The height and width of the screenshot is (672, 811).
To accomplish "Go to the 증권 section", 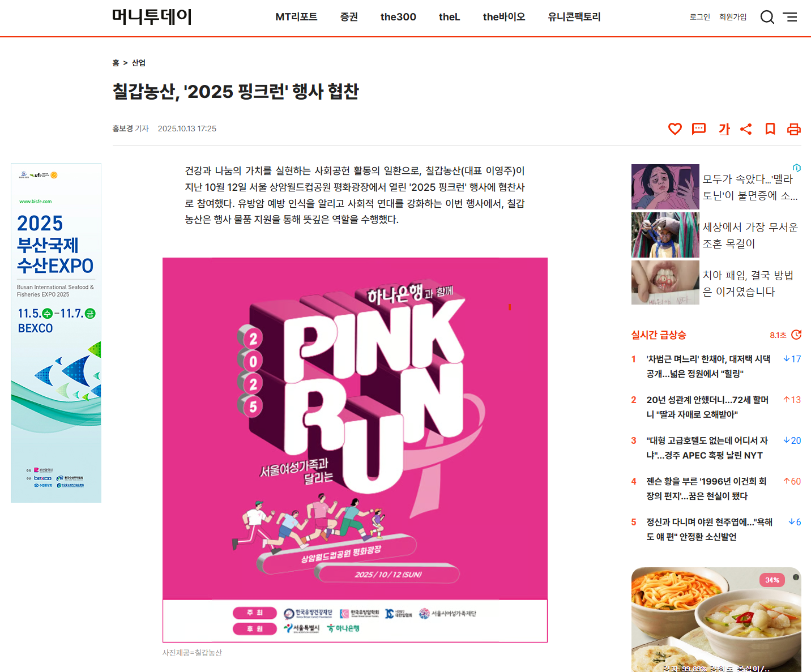I will pos(349,17).
